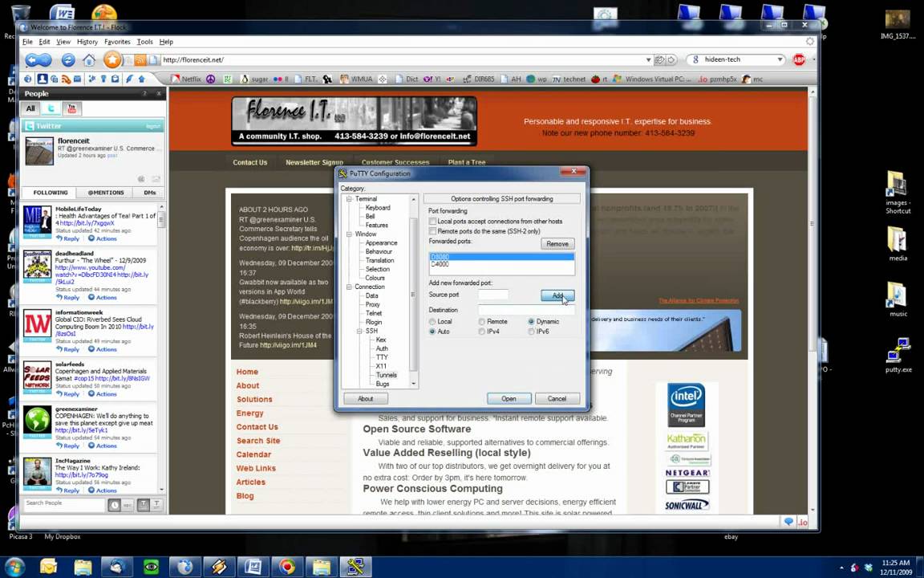
Task: Open putty.exe desktop shortcut
Action: tap(898, 355)
